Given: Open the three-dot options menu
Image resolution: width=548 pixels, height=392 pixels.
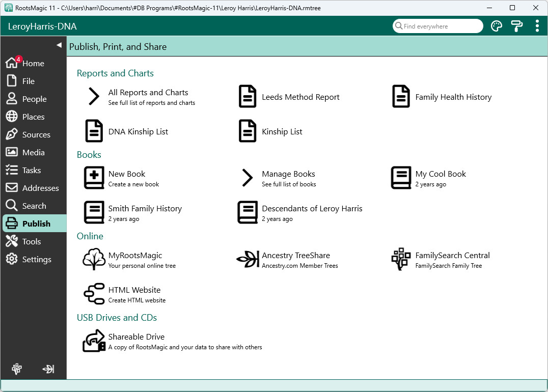Looking at the screenshot, I should 537,26.
